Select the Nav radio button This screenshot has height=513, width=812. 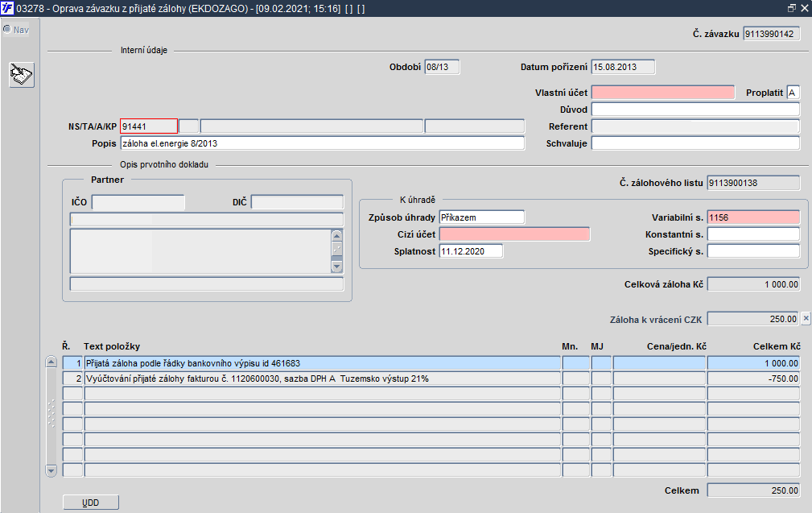(7, 30)
